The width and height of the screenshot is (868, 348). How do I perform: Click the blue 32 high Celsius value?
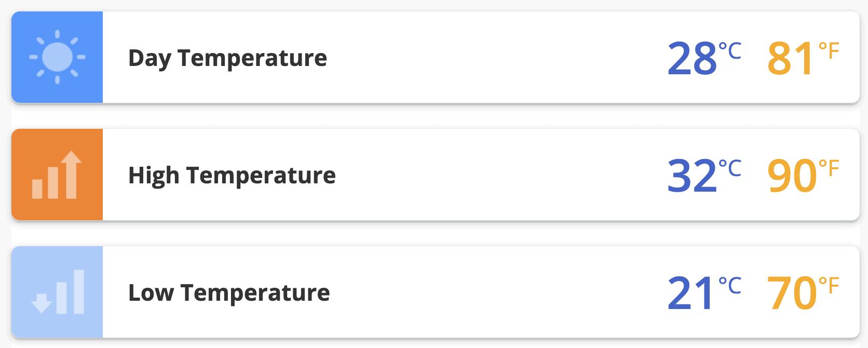pos(692,177)
